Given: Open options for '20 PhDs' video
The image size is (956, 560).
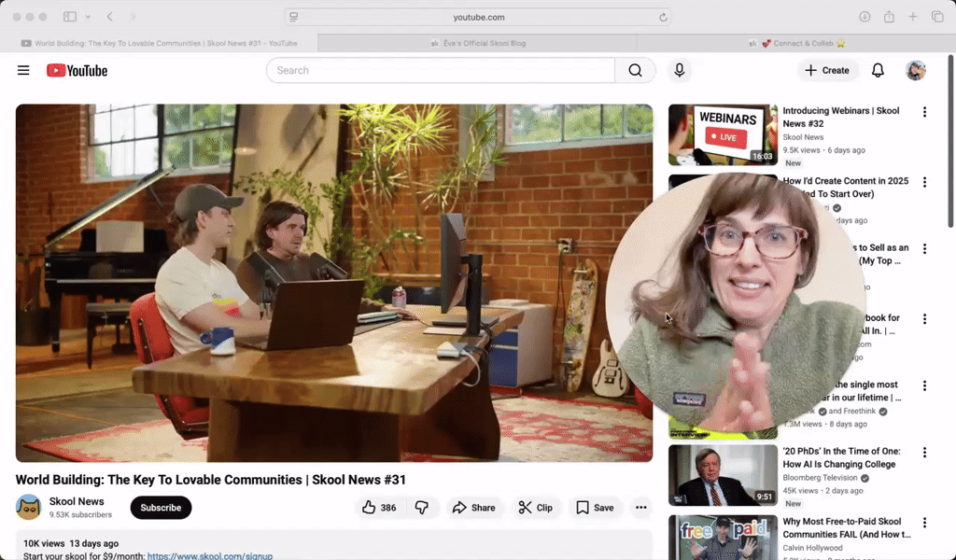Looking at the screenshot, I should pyautogui.click(x=924, y=452).
